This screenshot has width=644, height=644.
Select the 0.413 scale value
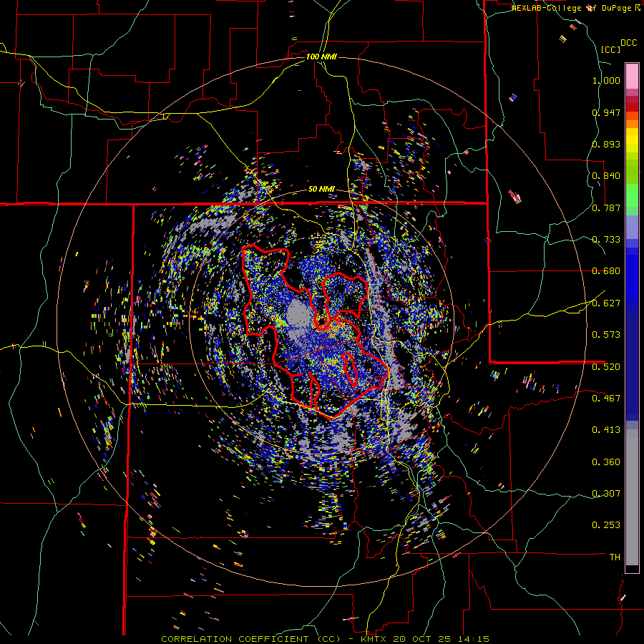pos(606,430)
